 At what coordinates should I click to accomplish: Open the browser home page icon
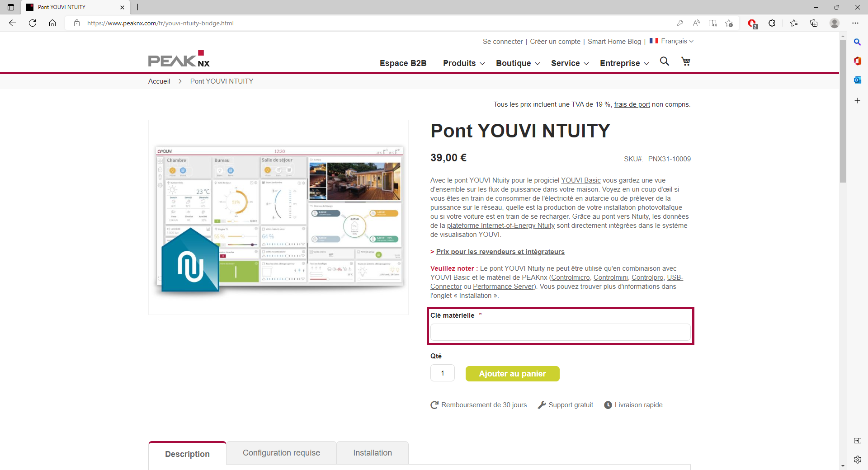pyautogui.click(x=52, y=23)
